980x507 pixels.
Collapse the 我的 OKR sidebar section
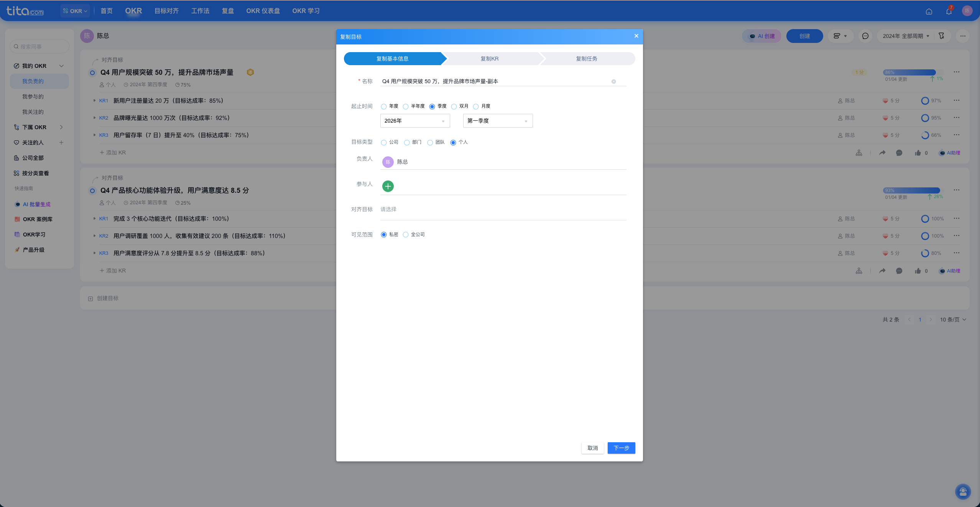61,66
